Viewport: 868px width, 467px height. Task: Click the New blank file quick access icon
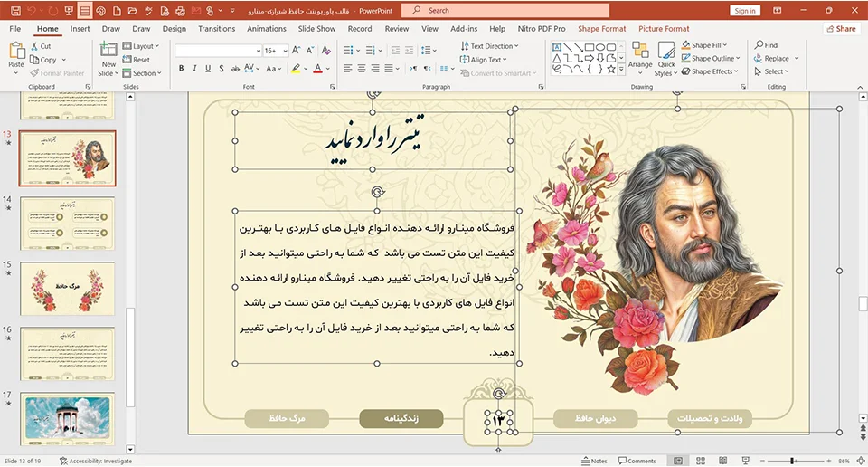117,11
